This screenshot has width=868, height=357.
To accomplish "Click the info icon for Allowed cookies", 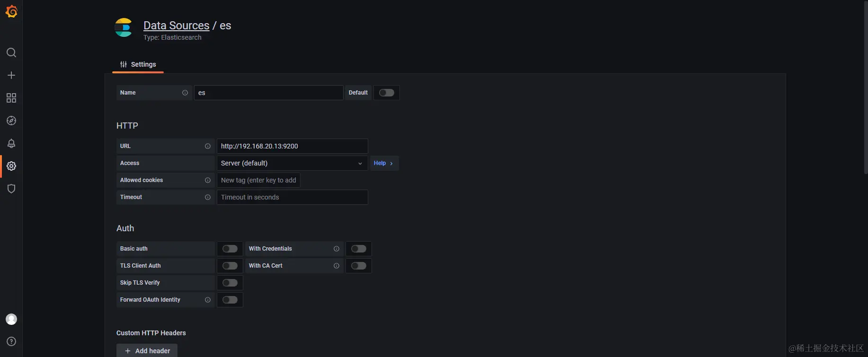I will (207, 180).
